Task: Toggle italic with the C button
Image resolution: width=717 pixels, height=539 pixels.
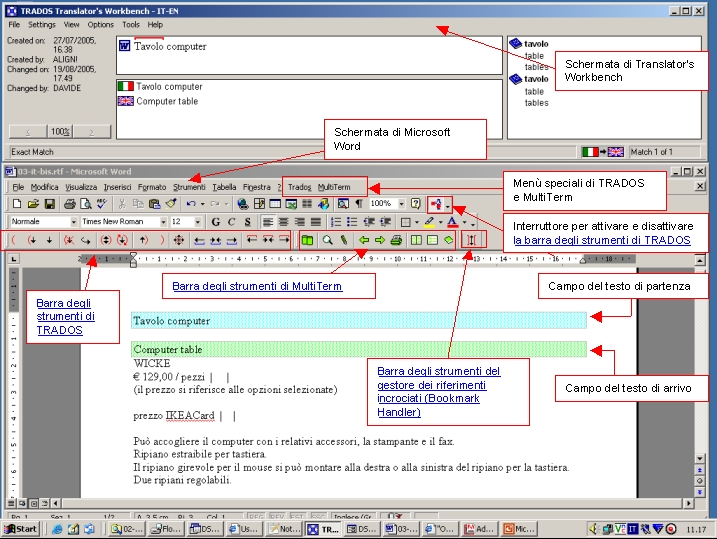Action: 231,222
